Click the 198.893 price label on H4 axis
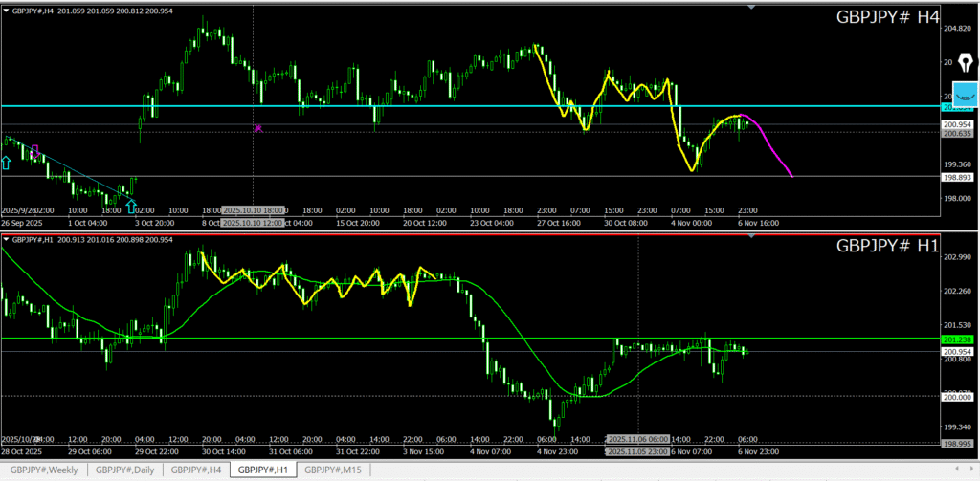The height and width of the screenshot is (481, 980). point(958,177)
